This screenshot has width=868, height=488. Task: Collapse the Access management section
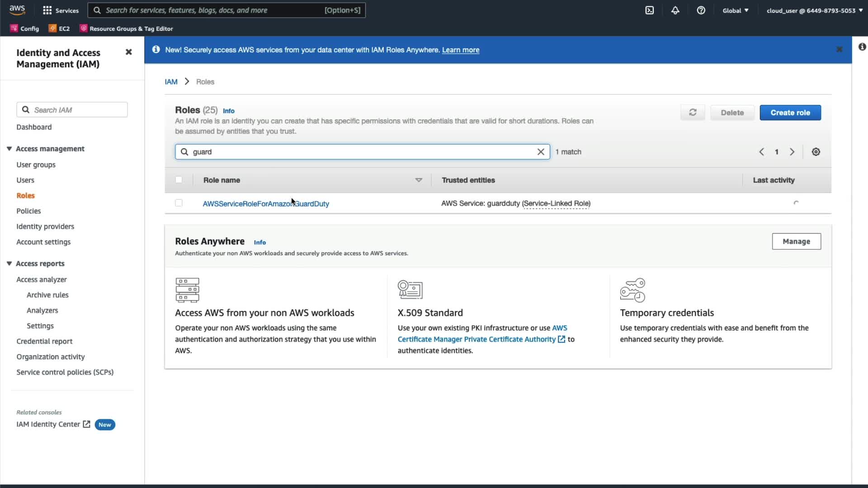click(9, 149)
